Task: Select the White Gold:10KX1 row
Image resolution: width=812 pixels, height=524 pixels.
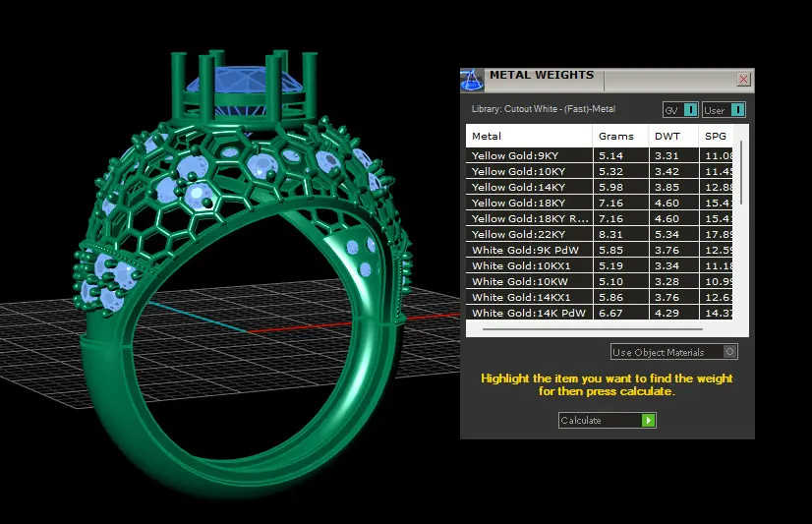Action: pos(599,265)
